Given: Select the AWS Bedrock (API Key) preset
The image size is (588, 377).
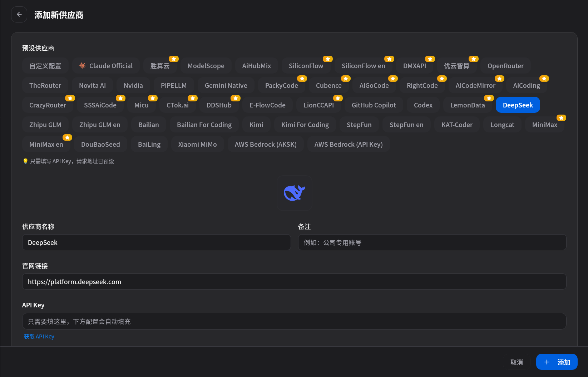Looking at the screenshot, I should (349, 144).
